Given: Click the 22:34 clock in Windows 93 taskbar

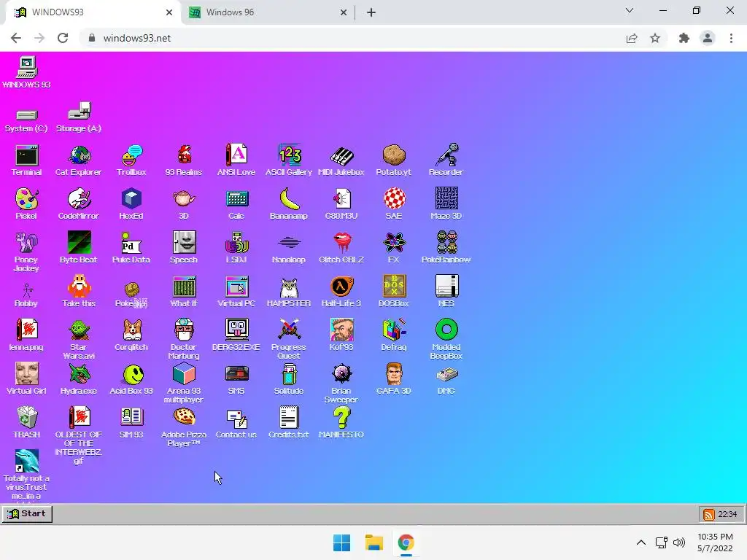Looking at the screenshot, I should (x=727, y=514).
